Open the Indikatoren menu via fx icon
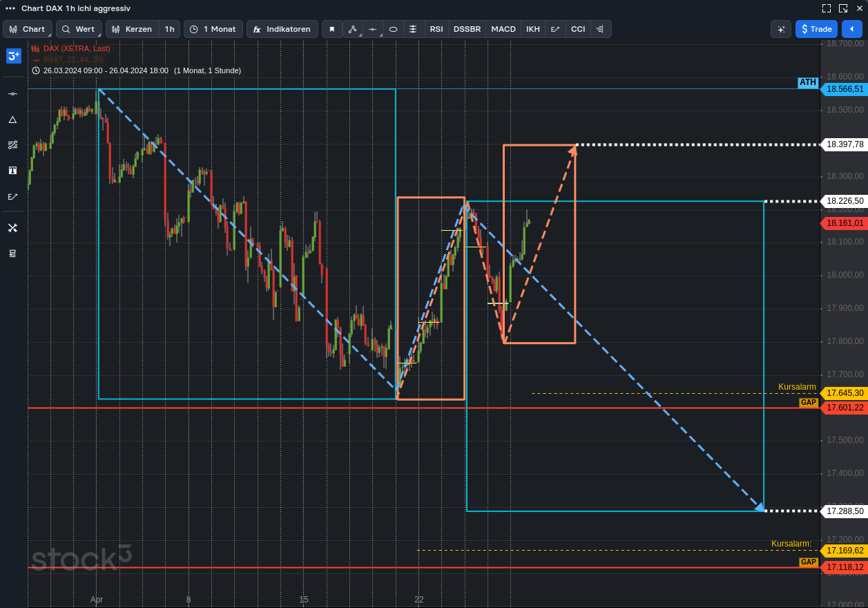 282,29
